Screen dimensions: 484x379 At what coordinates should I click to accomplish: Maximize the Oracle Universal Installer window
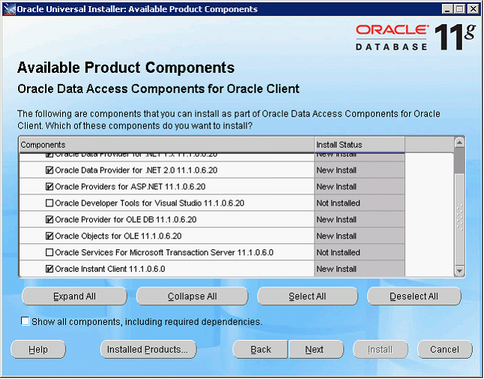point(460,9)
